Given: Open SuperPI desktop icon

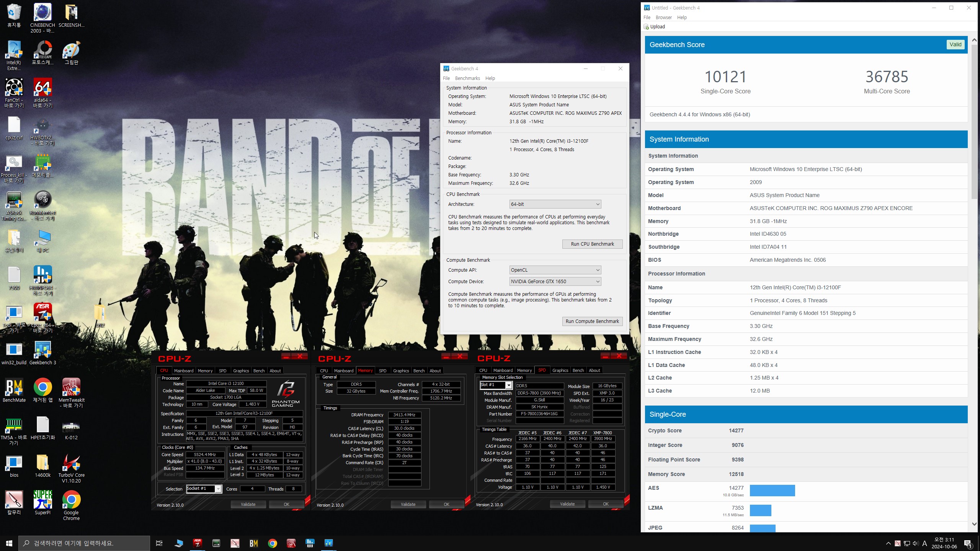Looking at the screenshot, I should pyautogui.click(x=42, y=503).
